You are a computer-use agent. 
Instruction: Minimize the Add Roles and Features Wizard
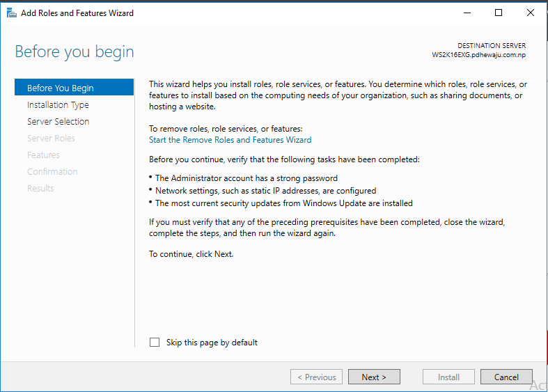click(x=466, y=13)
